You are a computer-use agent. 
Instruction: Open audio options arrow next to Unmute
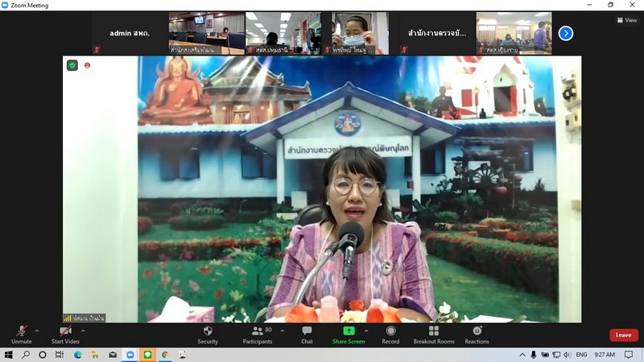coord(37,331)
